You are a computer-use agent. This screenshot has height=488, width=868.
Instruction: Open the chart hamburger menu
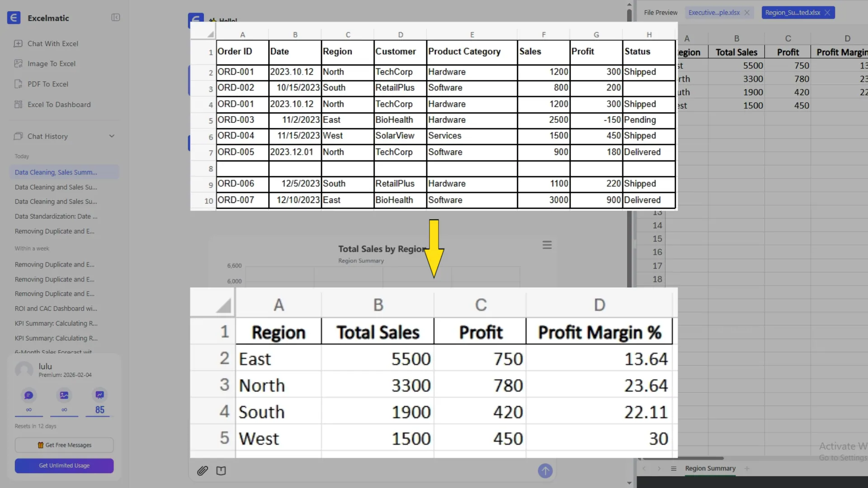547,245
